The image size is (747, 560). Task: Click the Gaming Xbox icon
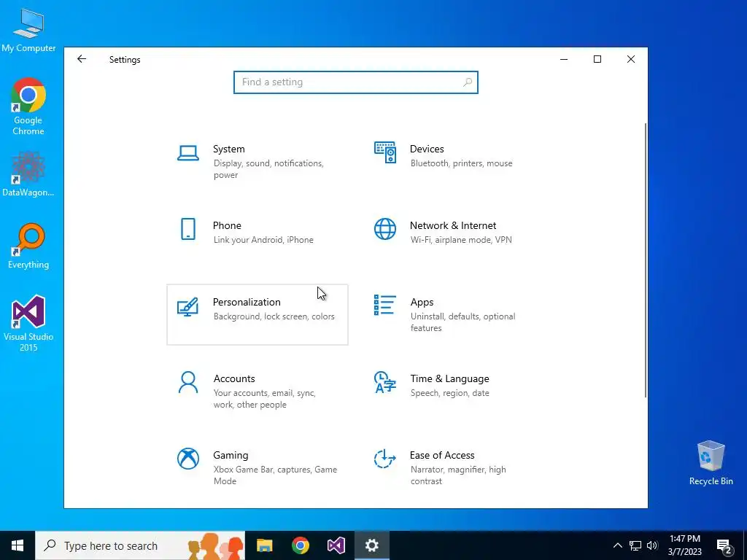pyautogui.click(x=188, y=459)
